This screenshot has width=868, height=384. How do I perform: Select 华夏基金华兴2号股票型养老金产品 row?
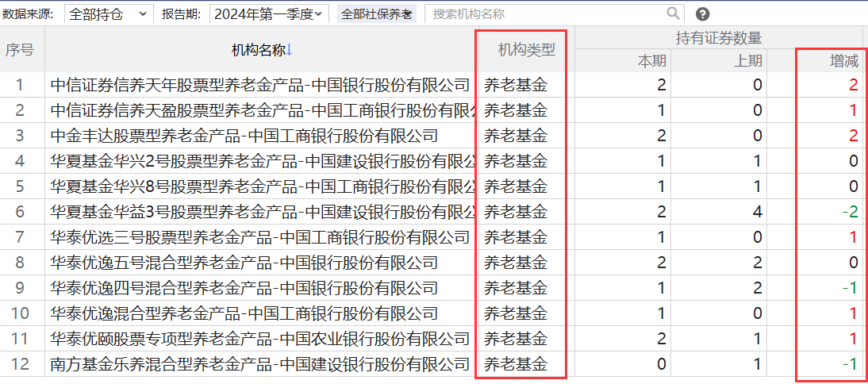432,161
